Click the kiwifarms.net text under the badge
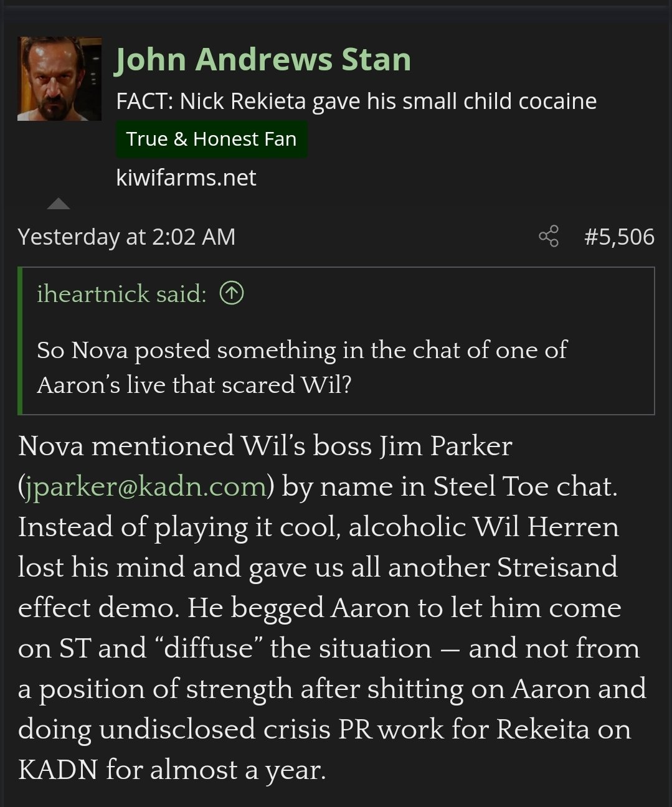Image resolution: width=672 pixels, height=807 pixels. [x=186, y=178]
